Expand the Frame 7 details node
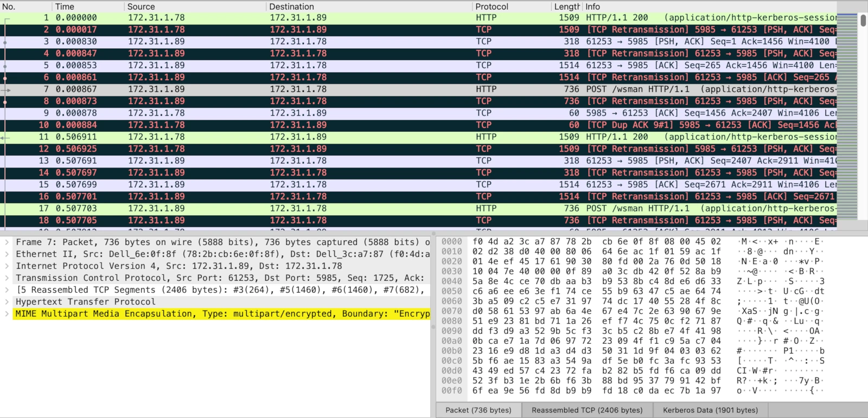Image resolution: width=868 pixels, height=418 pixels. pyautogui.click(x=7, y=242)
